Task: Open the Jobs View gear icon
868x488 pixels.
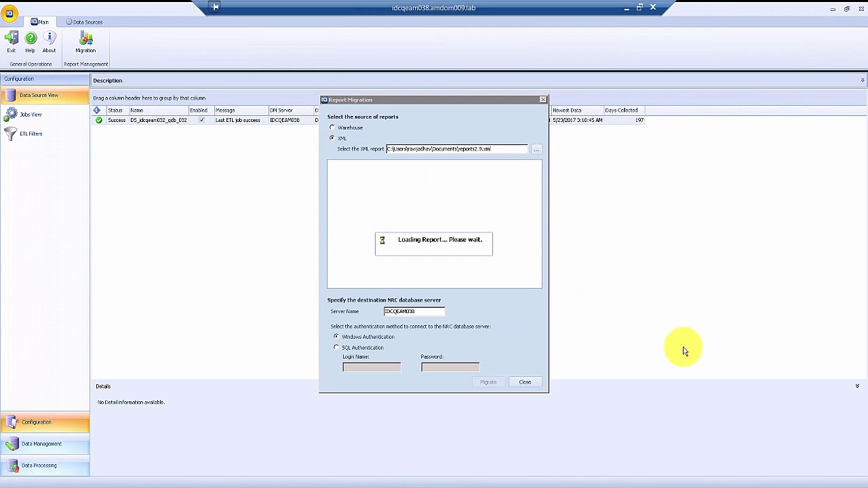Action: (11, 115)
